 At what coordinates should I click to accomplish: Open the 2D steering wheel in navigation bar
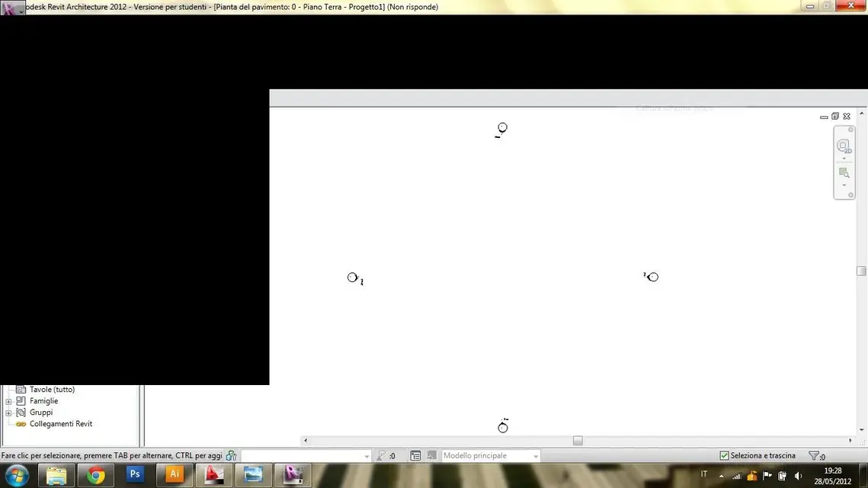pos(844,146)
